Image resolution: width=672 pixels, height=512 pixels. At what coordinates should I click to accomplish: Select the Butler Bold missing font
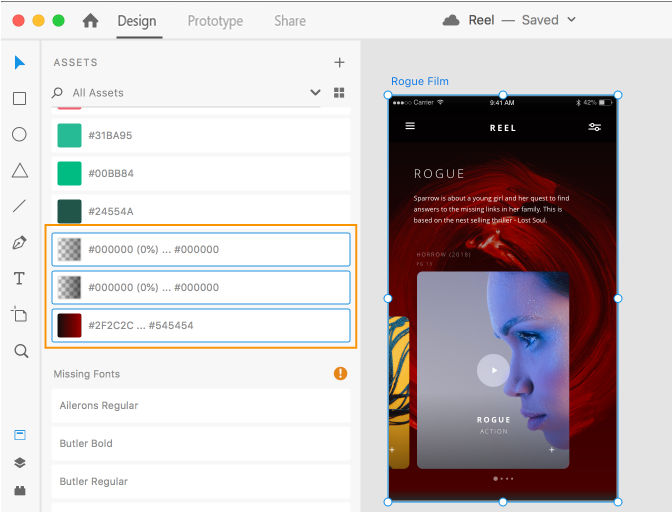click(201, 443)
